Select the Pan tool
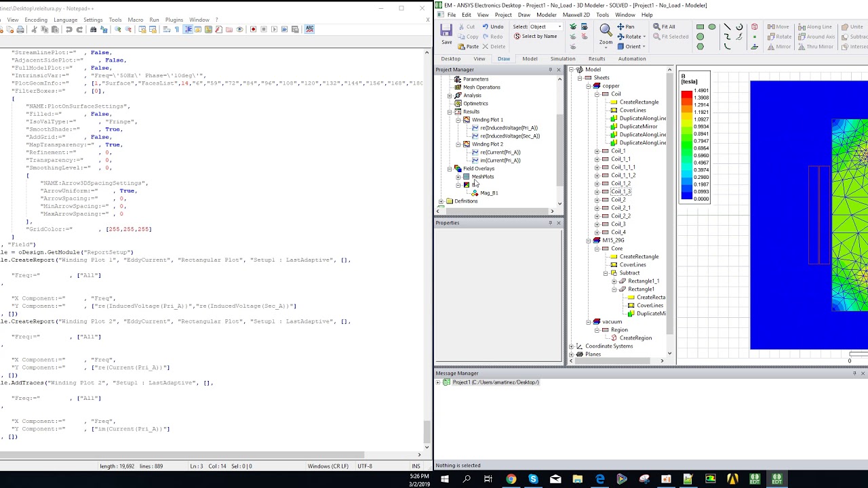This screenshot has height=488, width=868. coord(625,26)
